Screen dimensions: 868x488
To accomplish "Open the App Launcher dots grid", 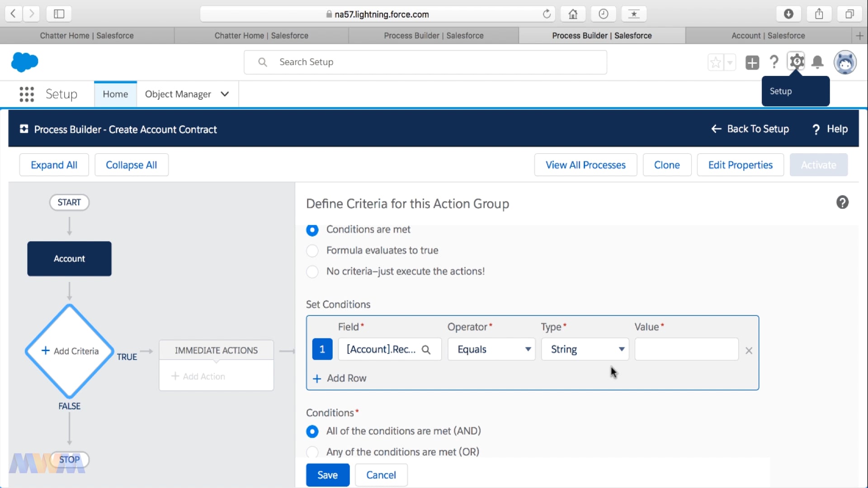I will 27,94.
